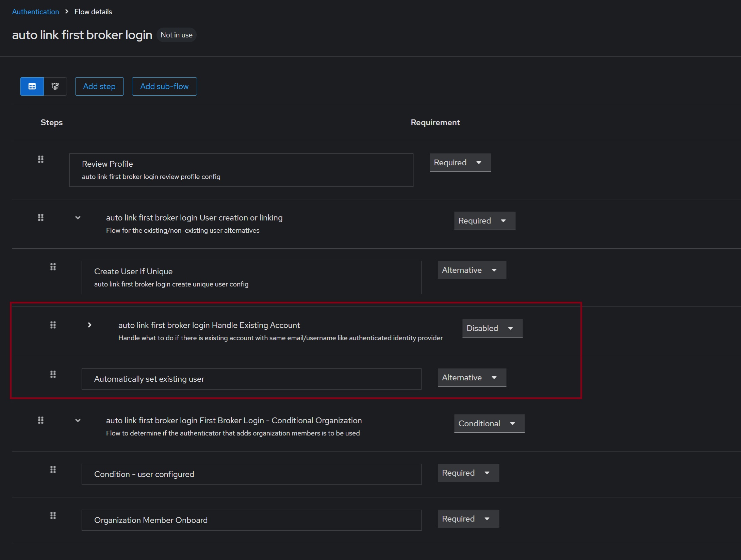Go to Authentication breadcrumb link
Viewport: 741px width, 560px height.
coord(36,12)
